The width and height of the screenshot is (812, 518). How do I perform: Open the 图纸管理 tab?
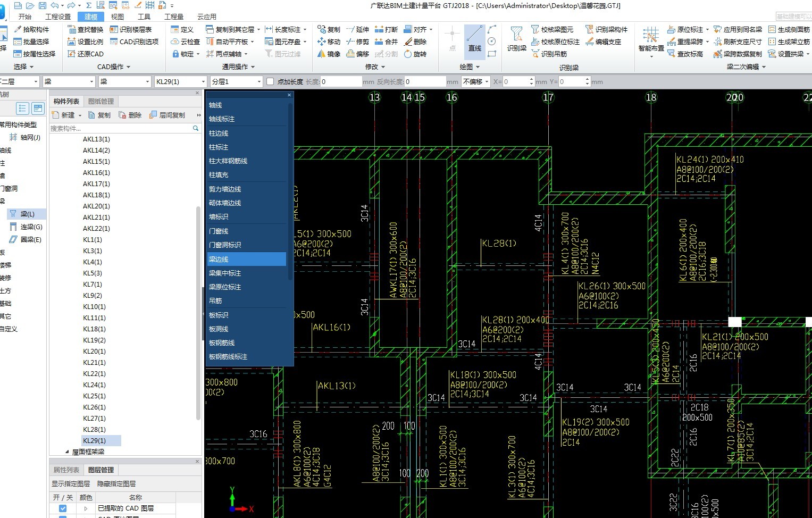(101, 101)
